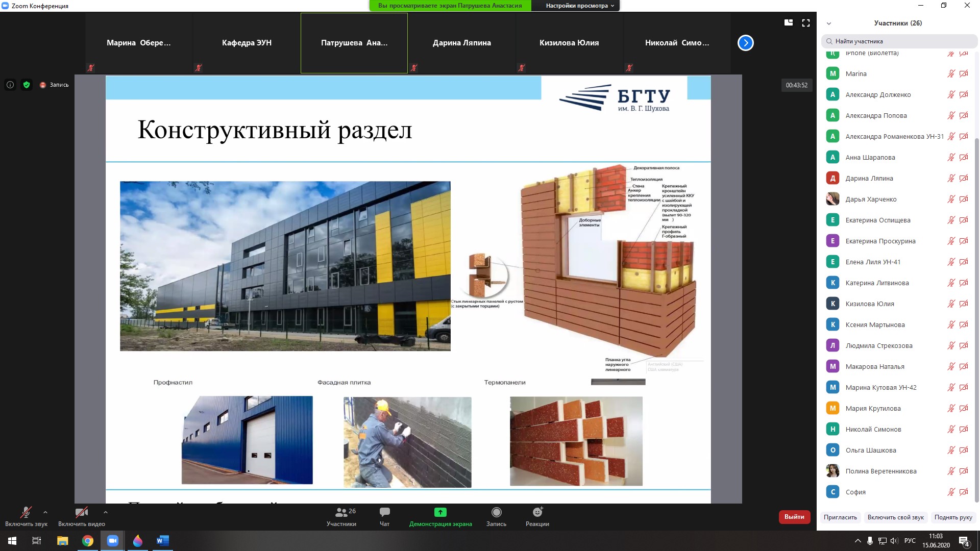
Task: Click Пригласить invite button
Action: (840, 517)
